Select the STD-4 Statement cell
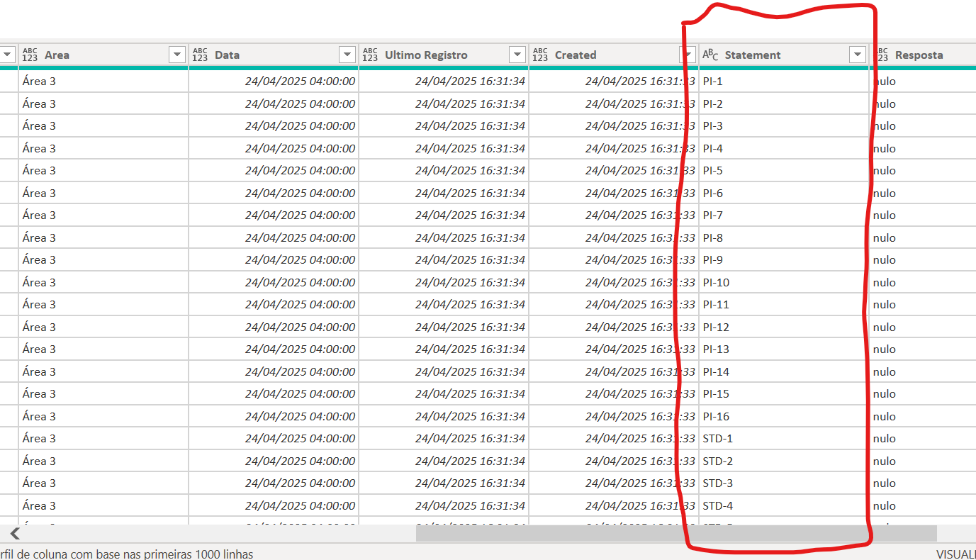Viewport: 976px width, 560px height. click(x=784, y=505)
